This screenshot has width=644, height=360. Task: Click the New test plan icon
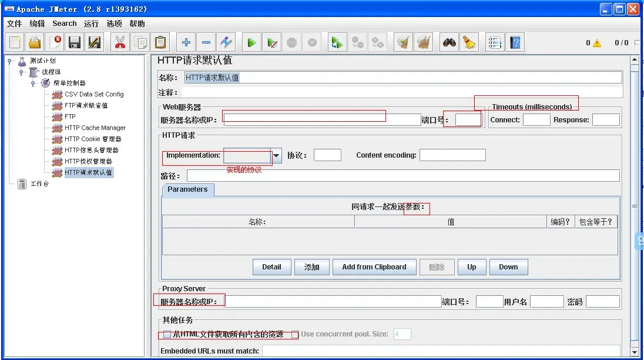point(15,42)
